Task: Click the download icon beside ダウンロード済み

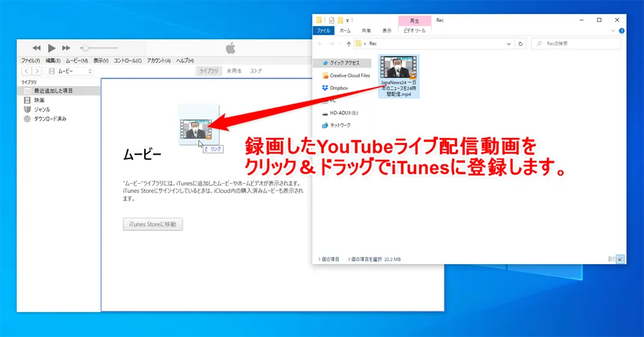Action: pyautogui.click(x=27, y=119)
